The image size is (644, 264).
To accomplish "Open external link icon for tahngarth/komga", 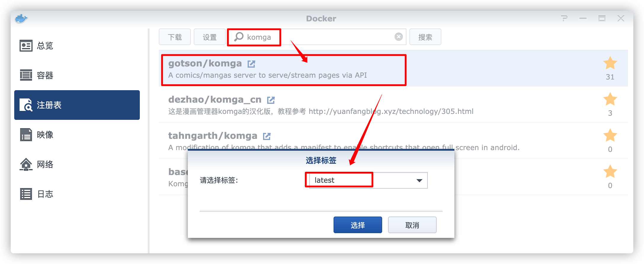I will pyautogui.click(x=267, y=136).
